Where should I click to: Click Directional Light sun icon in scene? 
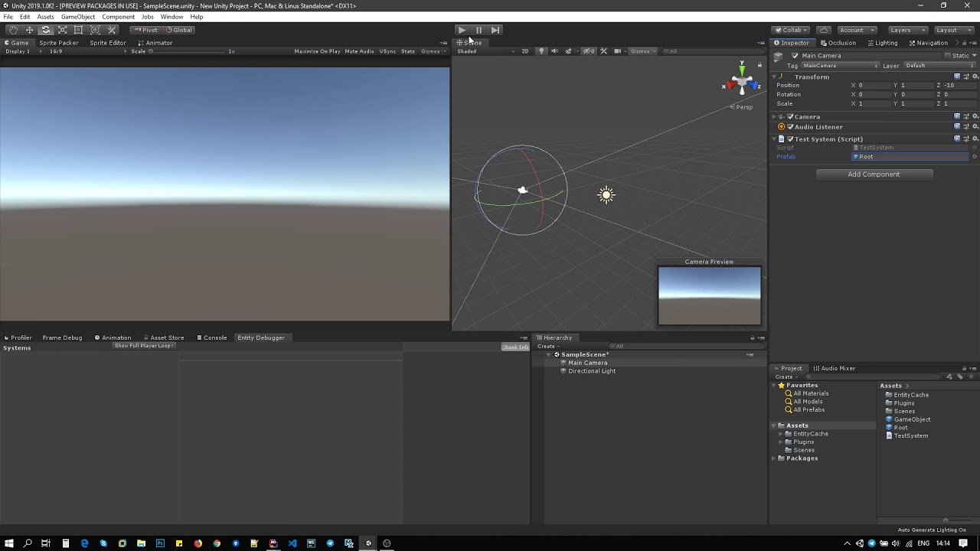(x=606, y=195)
